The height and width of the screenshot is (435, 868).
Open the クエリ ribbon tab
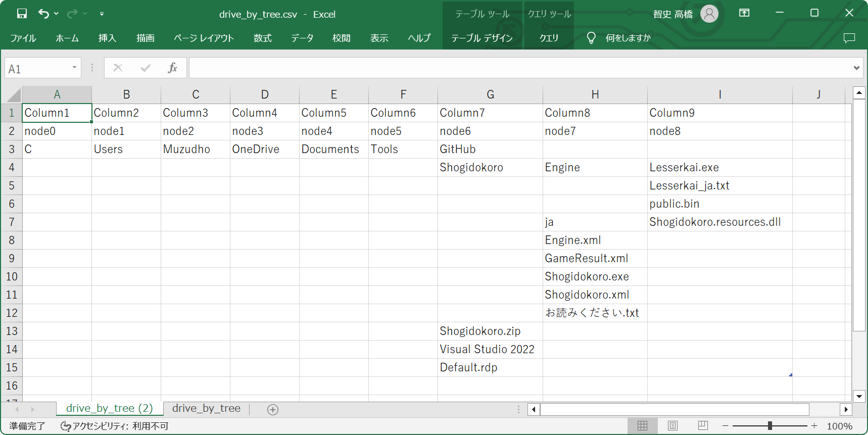(549, 38)
